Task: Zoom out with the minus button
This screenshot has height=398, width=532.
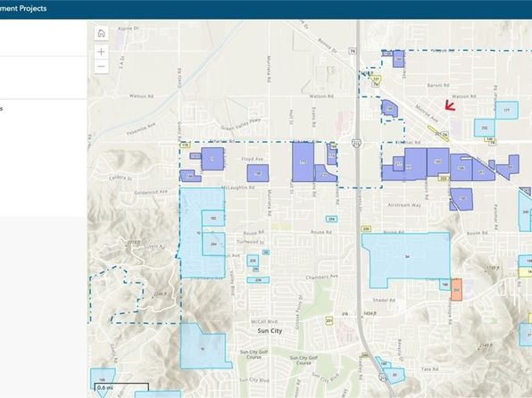Action: pos(101,66)
